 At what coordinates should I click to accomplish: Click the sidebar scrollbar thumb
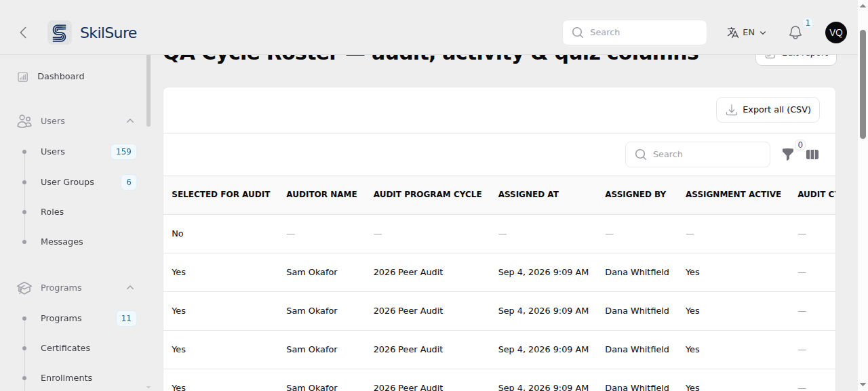tap(149, 91)
